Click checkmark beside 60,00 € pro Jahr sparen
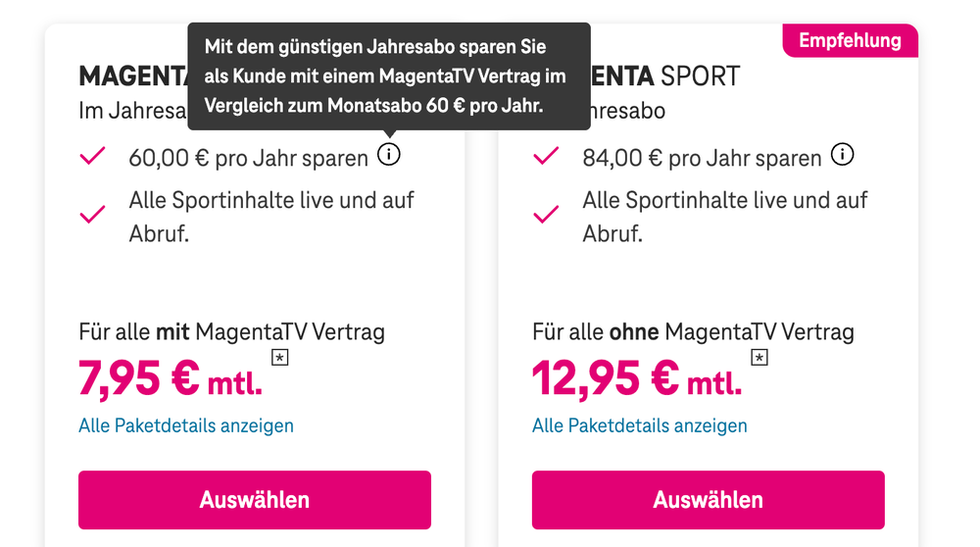 [x=93, y=157]
